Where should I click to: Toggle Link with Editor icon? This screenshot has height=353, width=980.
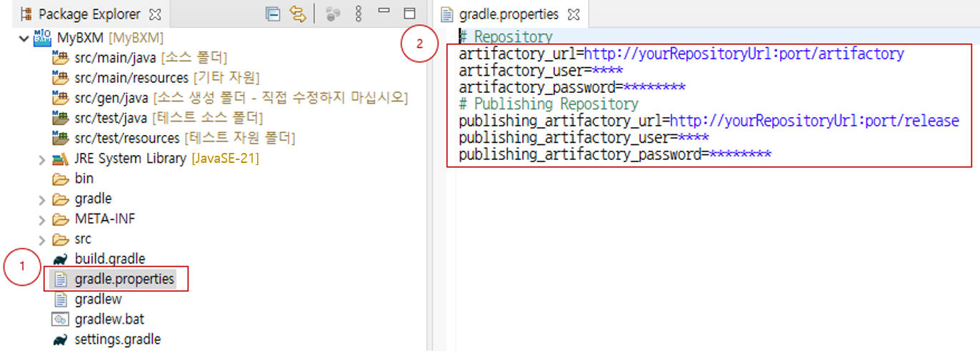point(298,14)
